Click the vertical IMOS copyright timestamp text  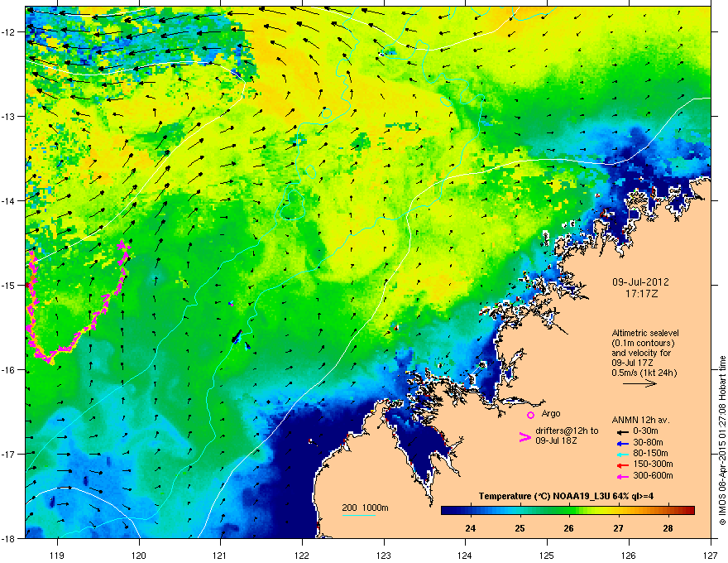coord(722,440)
